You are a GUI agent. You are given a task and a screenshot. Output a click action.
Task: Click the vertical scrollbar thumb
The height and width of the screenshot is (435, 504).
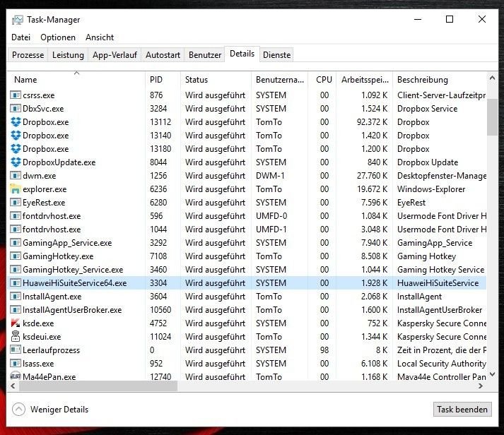492,117
